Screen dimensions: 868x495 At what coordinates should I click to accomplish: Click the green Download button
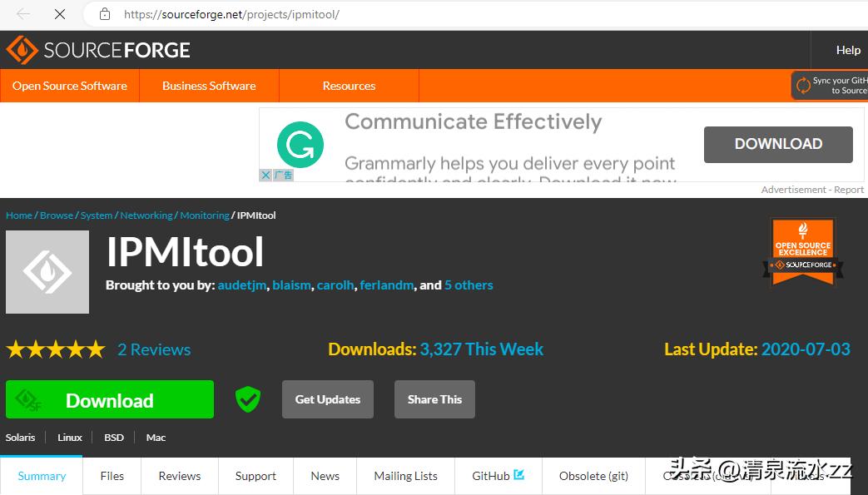tap(110, 399)
